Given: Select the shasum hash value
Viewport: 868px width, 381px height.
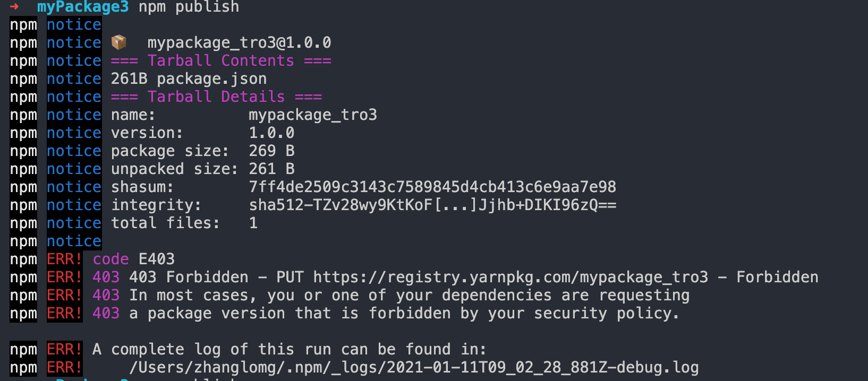Looking at the screenshot, I should 432,187.
